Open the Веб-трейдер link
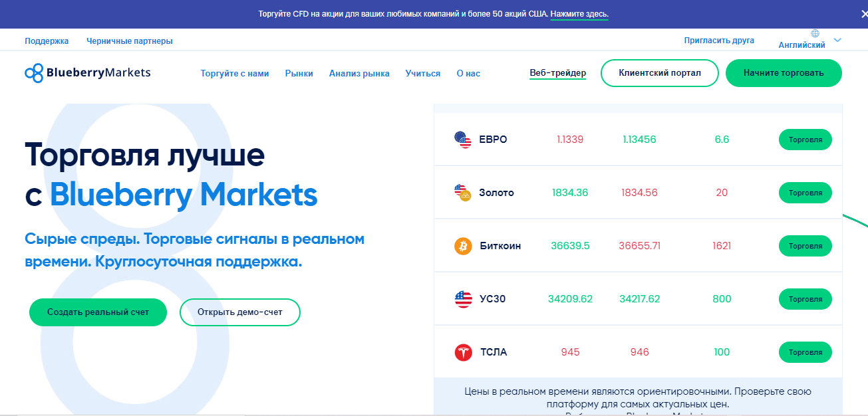 coord(558,73)
